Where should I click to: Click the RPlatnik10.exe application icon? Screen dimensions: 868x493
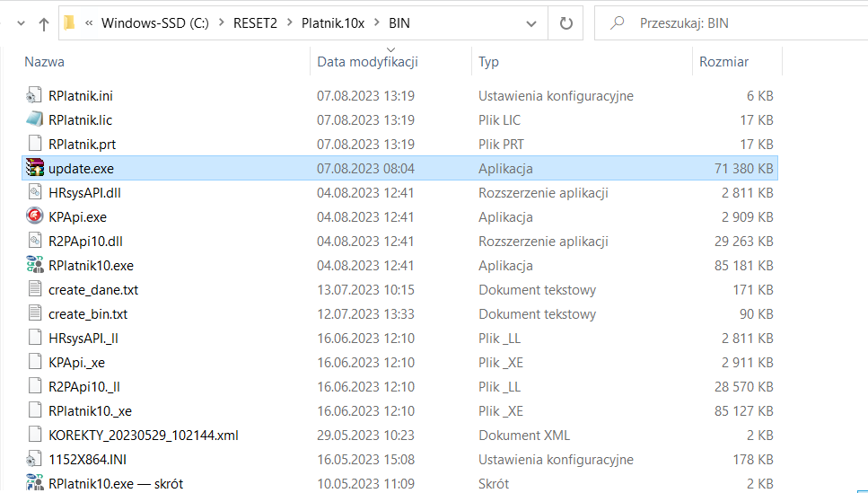[x=34, y=265]
